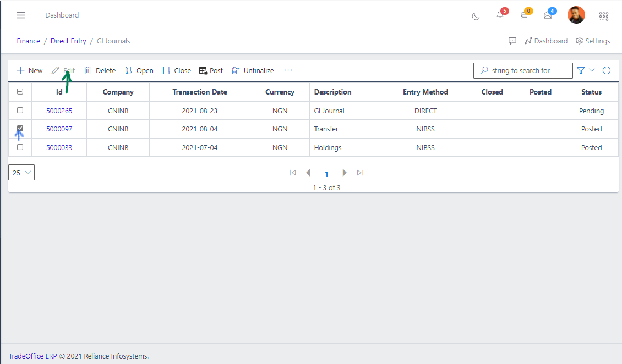The height and width of the screenshot is (364, 622).
Task: Click the Edit toolbar button
Action: pos(63,70)
